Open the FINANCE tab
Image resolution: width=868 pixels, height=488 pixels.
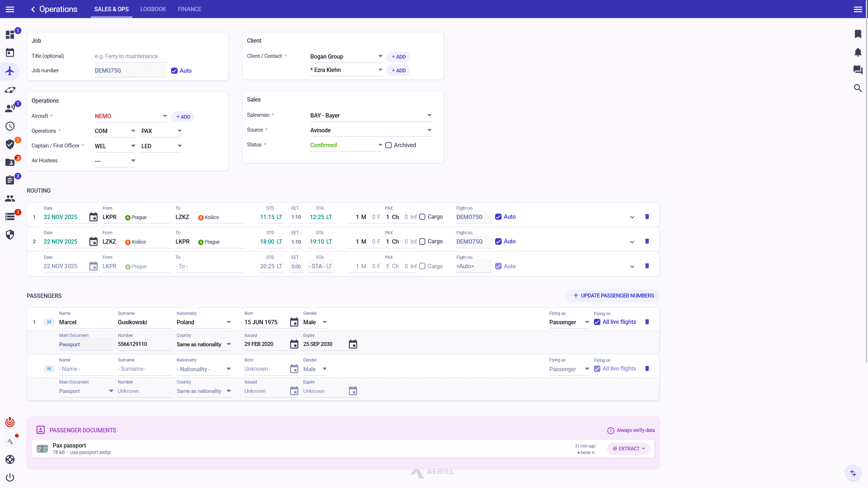click(189, 9)
